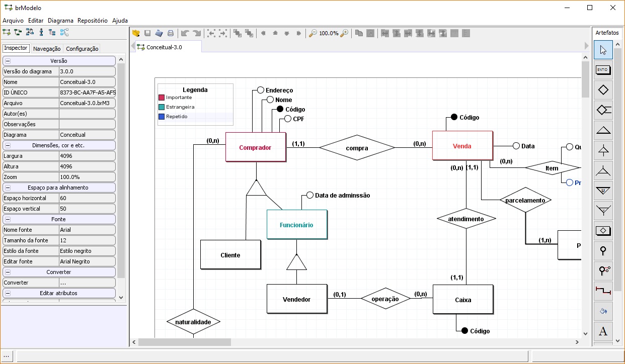
Task: Select the arrow pointer tool
Action: click(603, 50)
